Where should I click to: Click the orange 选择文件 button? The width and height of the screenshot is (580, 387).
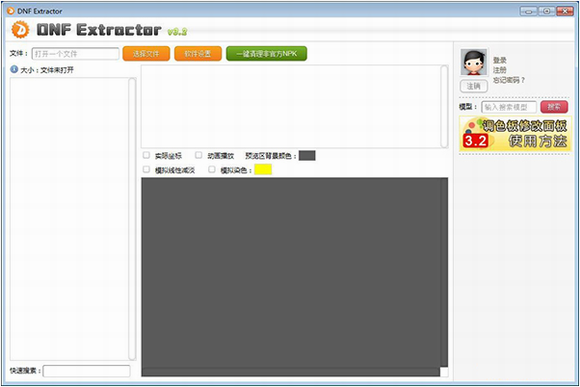146,54
